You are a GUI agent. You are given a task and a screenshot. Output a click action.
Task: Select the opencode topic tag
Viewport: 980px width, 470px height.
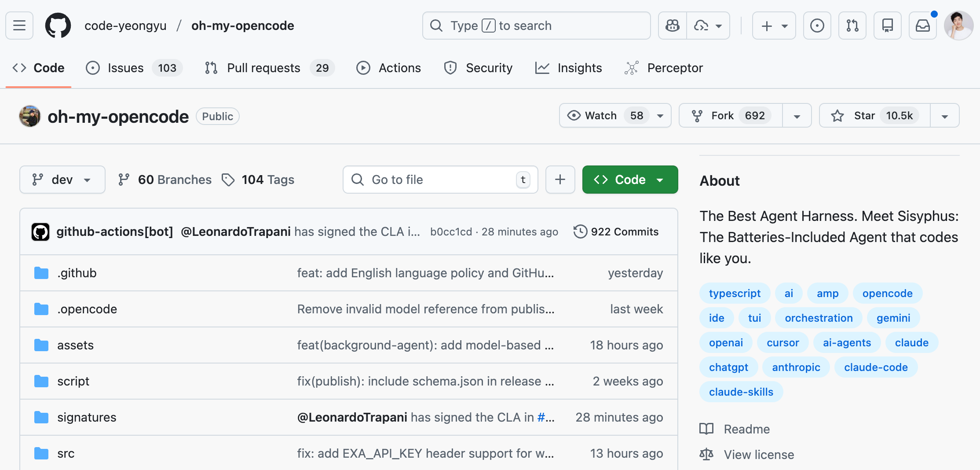887,293
